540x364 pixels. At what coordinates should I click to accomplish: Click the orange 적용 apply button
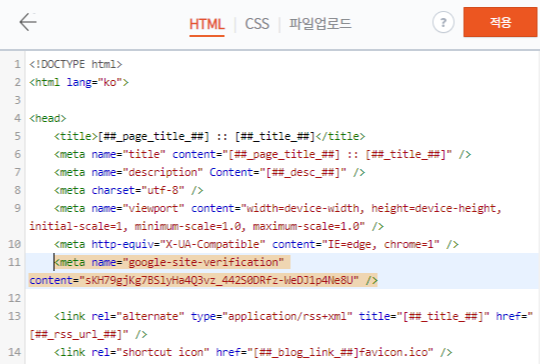pyautogui.click(x=500, y=22)
